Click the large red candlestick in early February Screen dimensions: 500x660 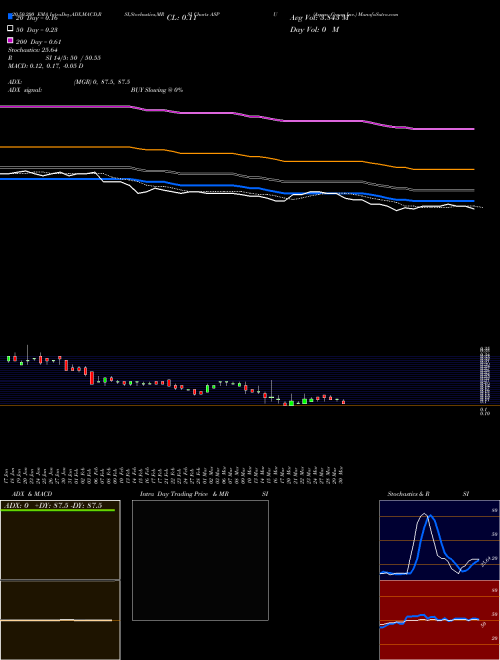click(92, 378)
